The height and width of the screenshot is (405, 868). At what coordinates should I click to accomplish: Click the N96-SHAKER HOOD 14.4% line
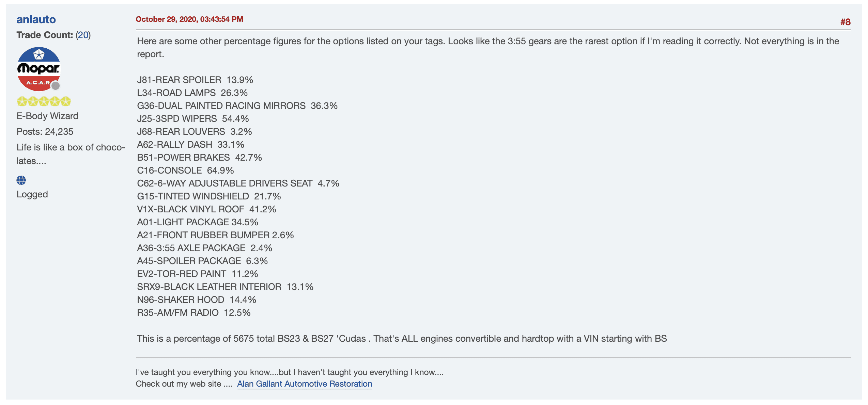click(x=197, y=300)
